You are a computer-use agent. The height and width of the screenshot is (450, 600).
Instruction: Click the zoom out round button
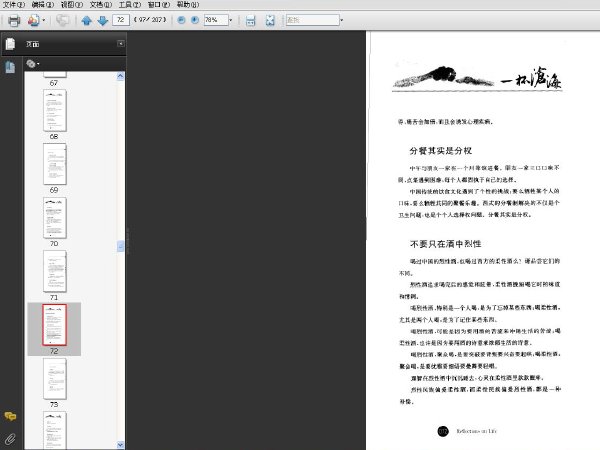[181, 20]
